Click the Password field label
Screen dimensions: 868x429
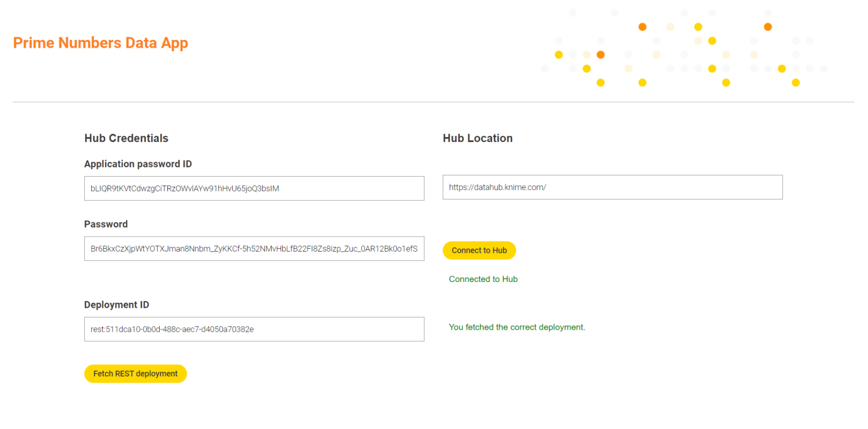106,224
